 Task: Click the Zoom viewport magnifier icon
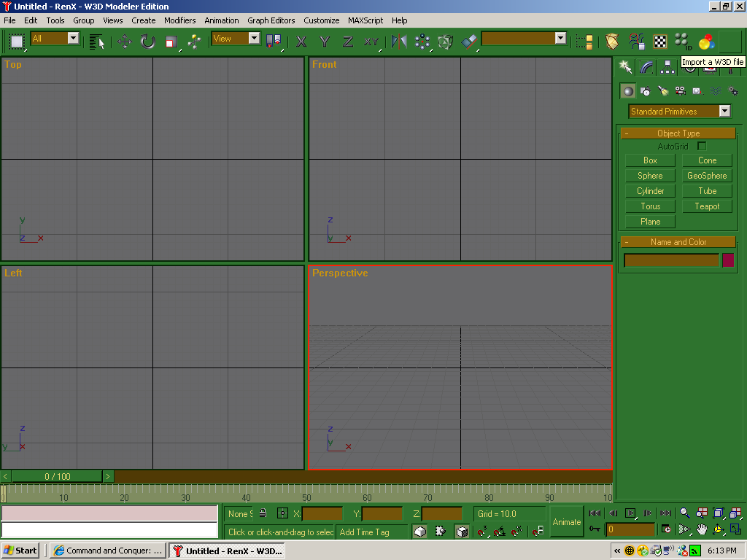684,513
